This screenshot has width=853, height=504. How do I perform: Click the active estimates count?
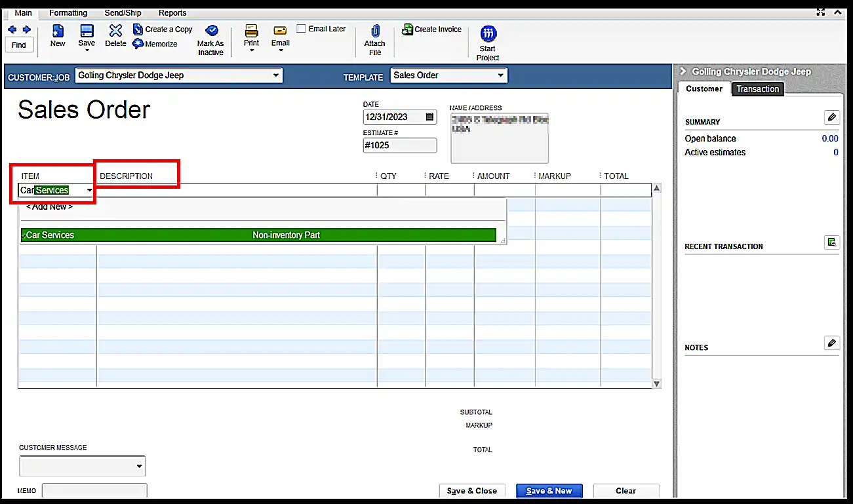click(836, 153)
